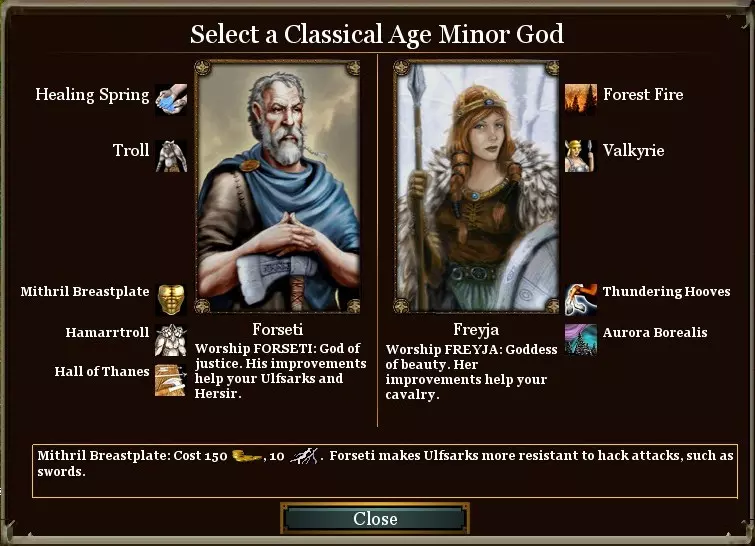This screenshot has height=546, width=755.
Task: Click the Hall of Thanes icon
Action: [x=171, y=380]
